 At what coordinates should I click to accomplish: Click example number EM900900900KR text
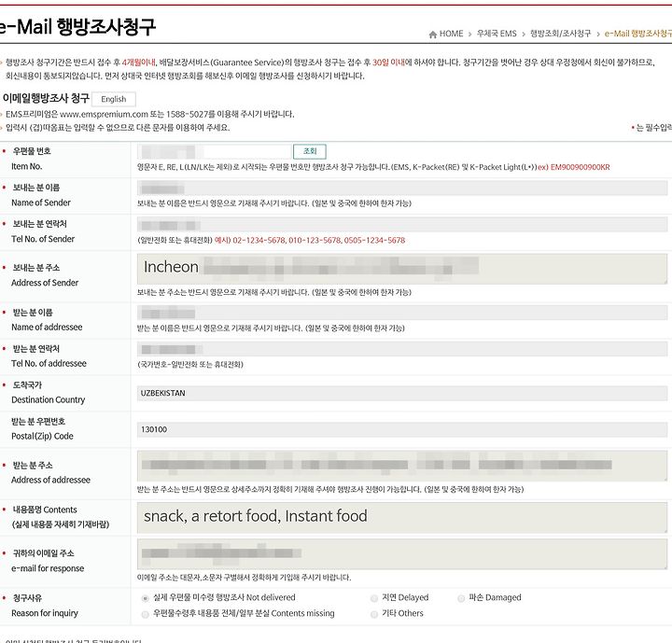pos(580,167)
